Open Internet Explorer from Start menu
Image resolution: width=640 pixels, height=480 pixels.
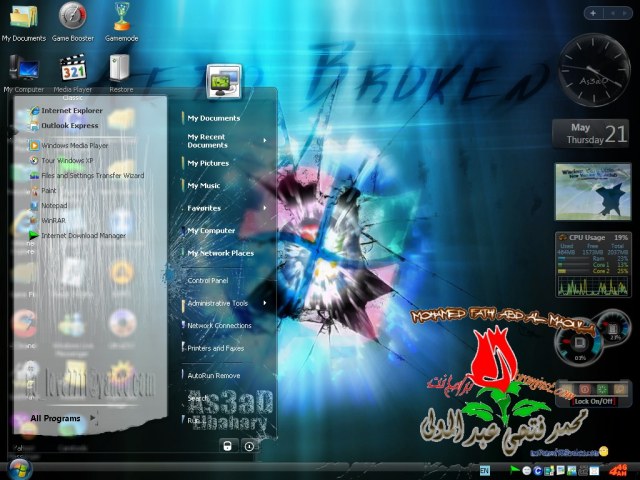[67, 111]
